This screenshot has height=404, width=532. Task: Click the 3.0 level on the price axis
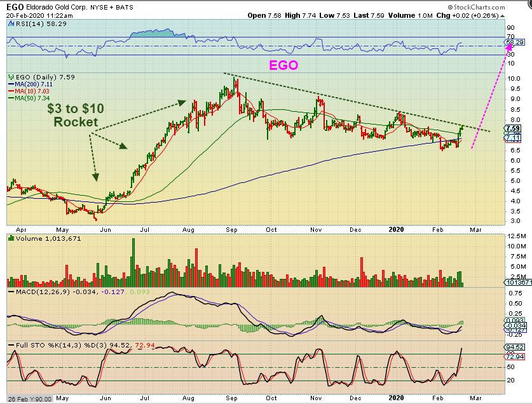pos(515,221)
